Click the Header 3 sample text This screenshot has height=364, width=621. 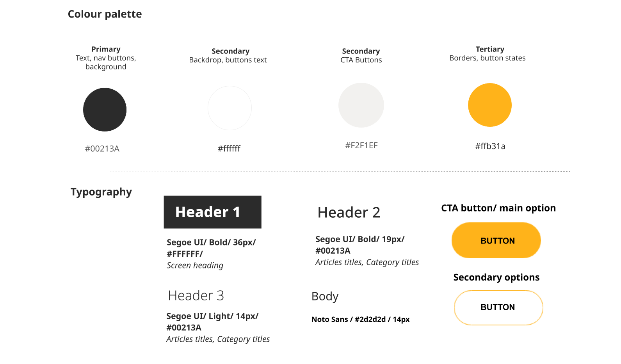tap(196, 296)
